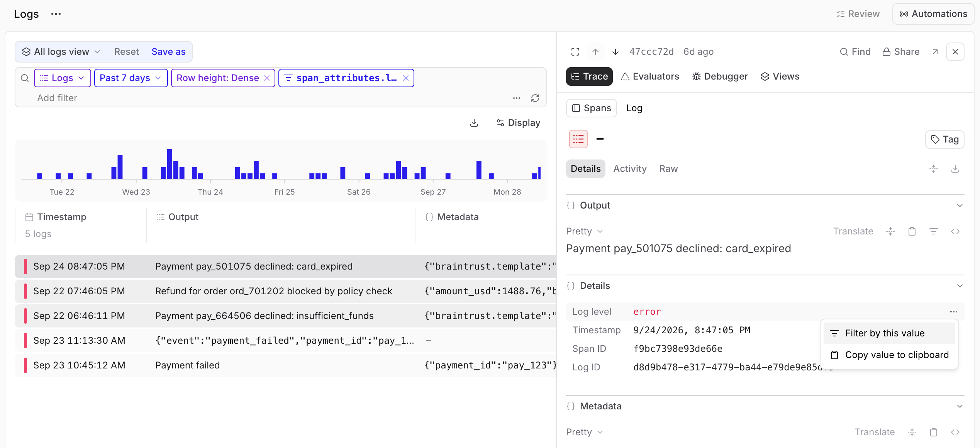Copy Output value with clipboard icon
The width and height of the screenshot is (980, 448).
tap(912, 231)
